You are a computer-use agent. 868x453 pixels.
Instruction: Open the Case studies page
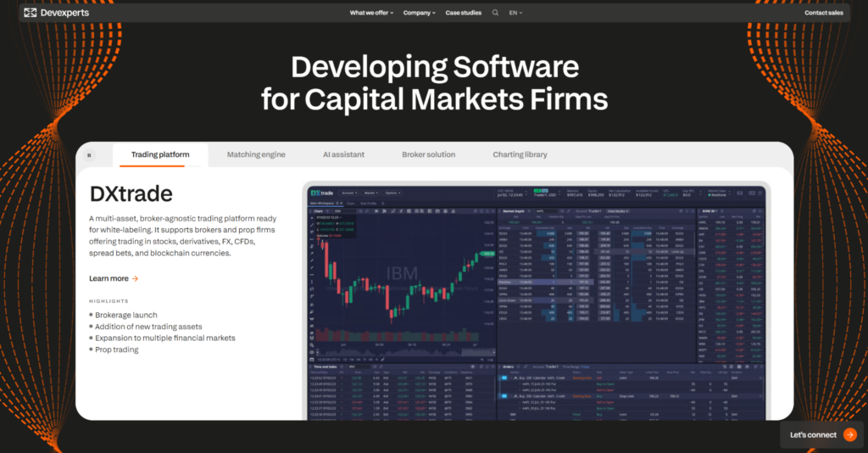(464, 13)
